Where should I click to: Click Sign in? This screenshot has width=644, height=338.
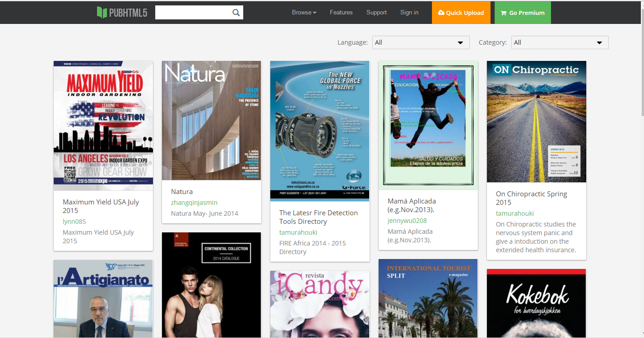coord(409,13)
